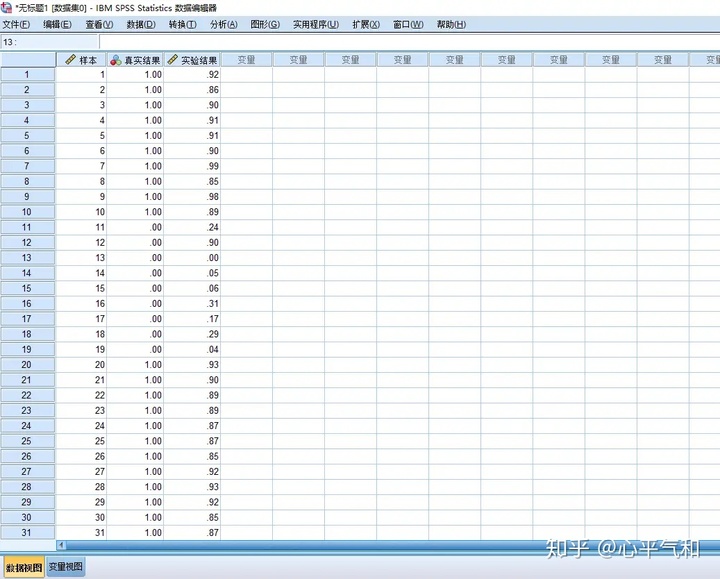Open the 数据(D) menu
This screenshot has width=720, height=579.
(141, 24)
